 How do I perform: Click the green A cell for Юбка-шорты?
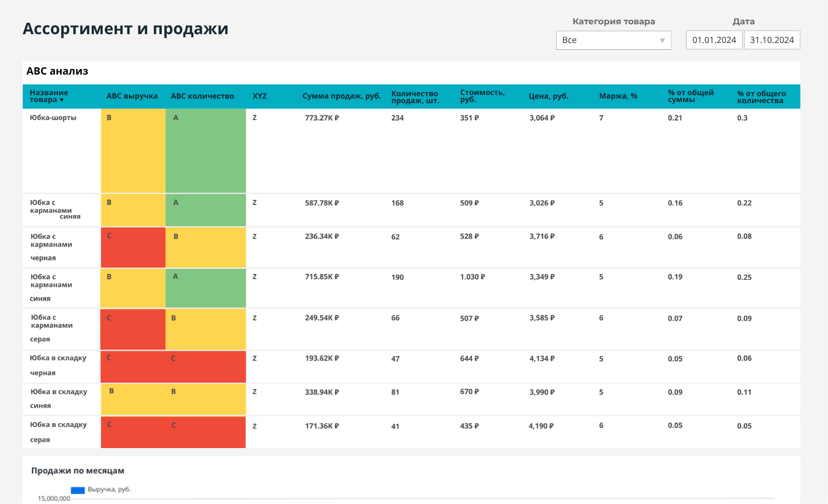206,151
